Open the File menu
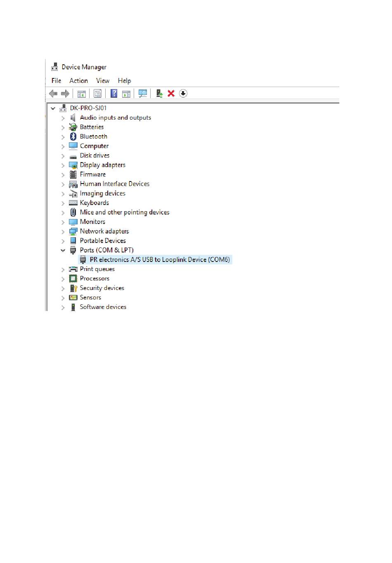The height and width of the screenshot is (563, 392). click(x=56, y=81)
